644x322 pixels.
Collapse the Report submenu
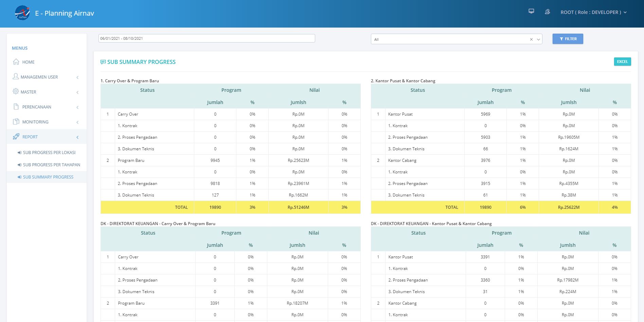[77, 137]
